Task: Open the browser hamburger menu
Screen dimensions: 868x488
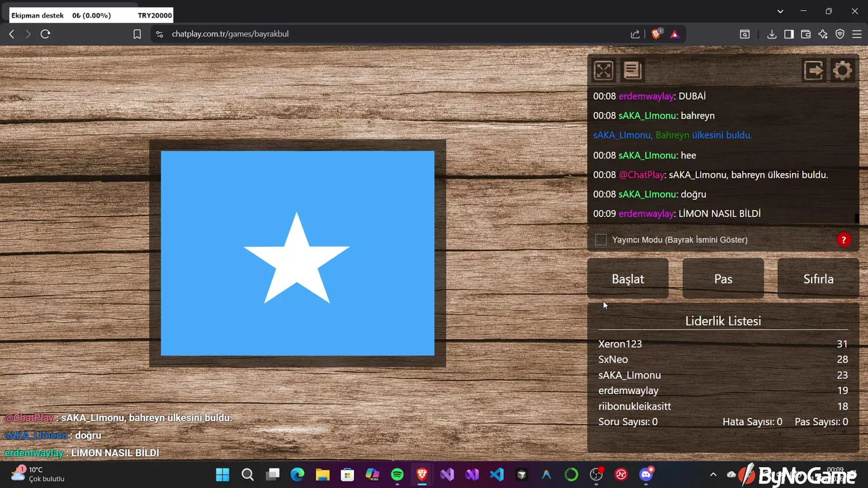Action: tap(856, 34)
